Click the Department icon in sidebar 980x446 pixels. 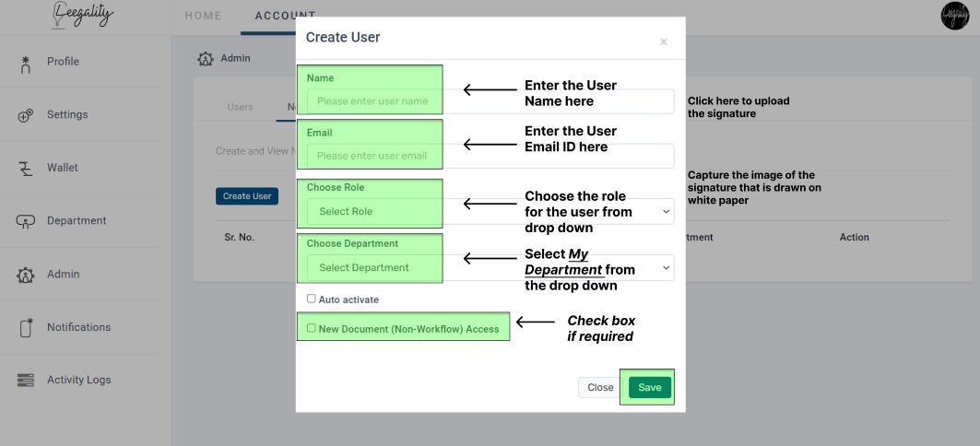click(25, 221)
